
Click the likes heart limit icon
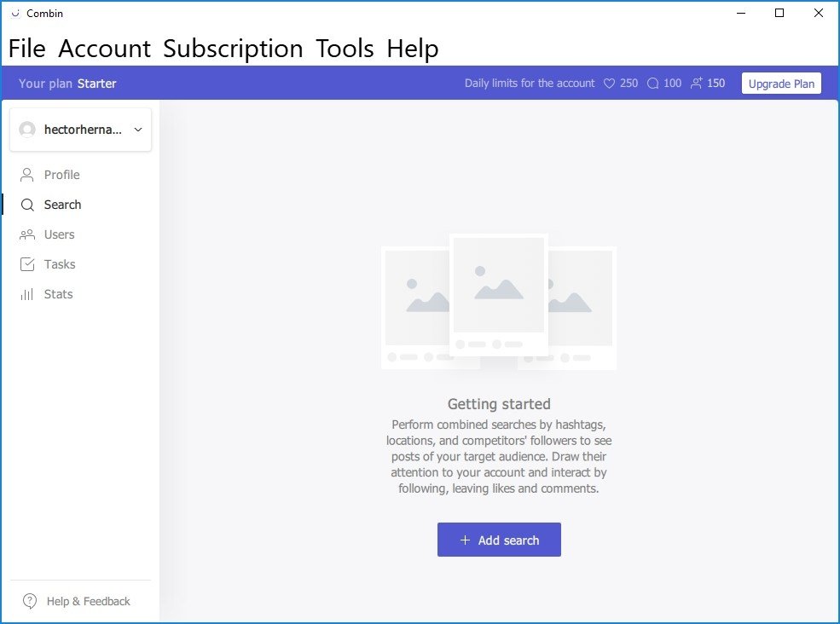coord(609,84)
